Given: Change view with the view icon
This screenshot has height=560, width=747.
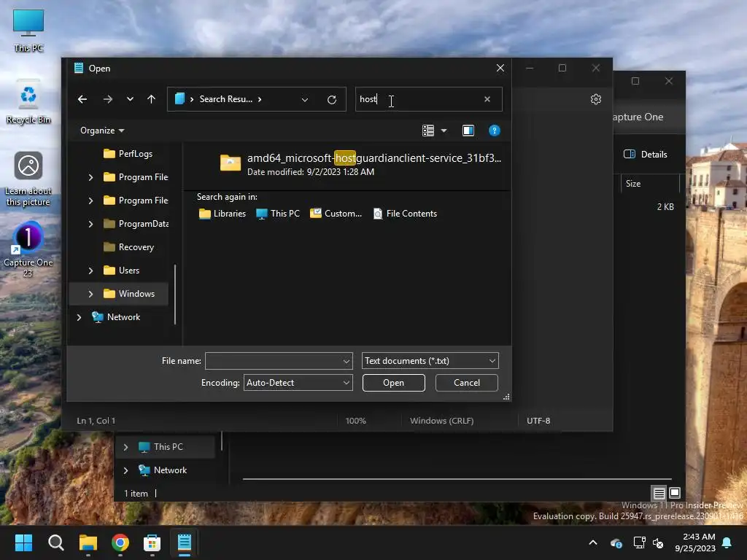Looking at the screenshot, I should (x=427, y=131).
